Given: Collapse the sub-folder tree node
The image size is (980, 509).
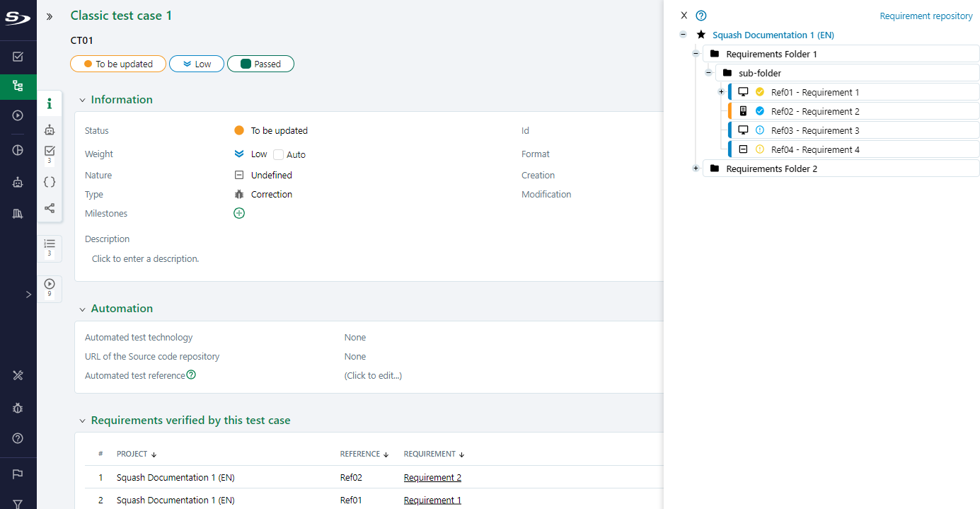Looking at the screenshot, I should [x=708, y=72].
